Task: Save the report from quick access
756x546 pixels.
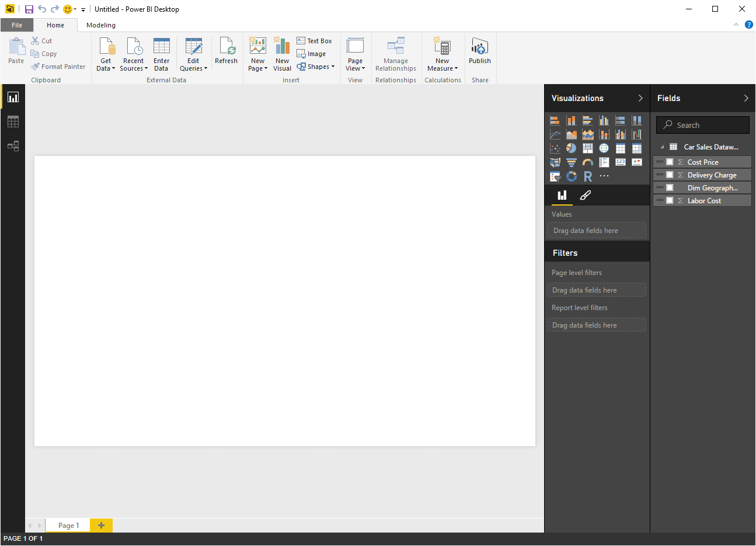Action: (29, 9)
